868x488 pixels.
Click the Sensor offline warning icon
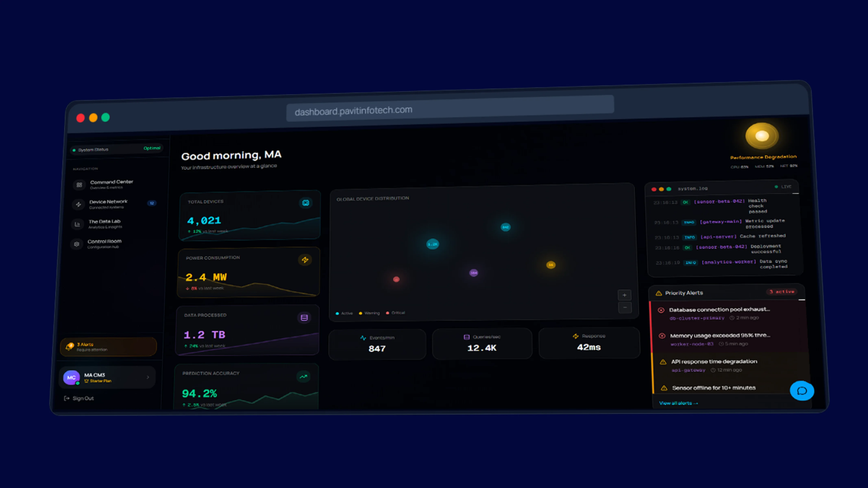(x=664, y=388)
